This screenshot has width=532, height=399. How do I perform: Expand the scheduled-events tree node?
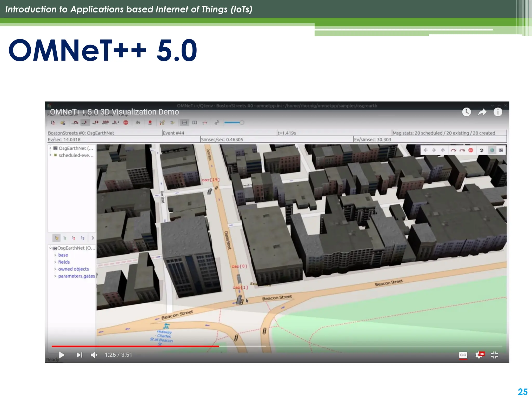(50, 155)
